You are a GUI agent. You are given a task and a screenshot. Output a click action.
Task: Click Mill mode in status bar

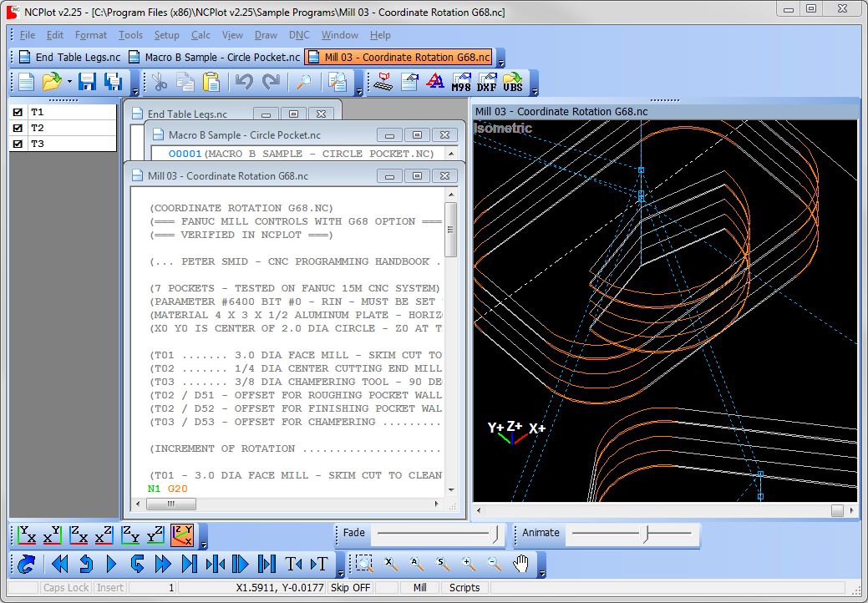pyautogui.click(x=419, y=587)
